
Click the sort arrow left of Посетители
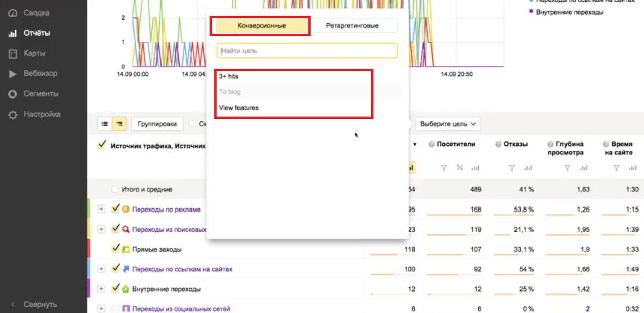[415, 145]
